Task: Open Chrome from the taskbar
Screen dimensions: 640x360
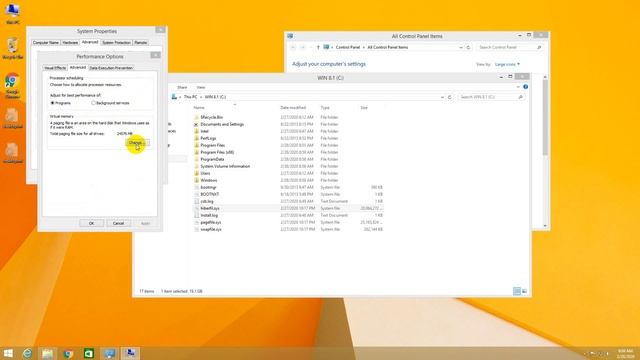Action: coord(69,353)
